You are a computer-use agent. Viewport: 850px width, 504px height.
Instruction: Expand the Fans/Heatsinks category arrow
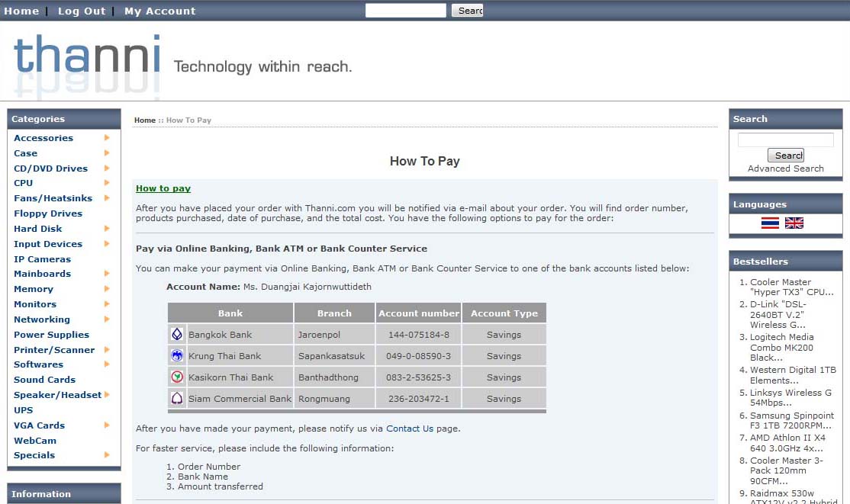coord(107,197)
